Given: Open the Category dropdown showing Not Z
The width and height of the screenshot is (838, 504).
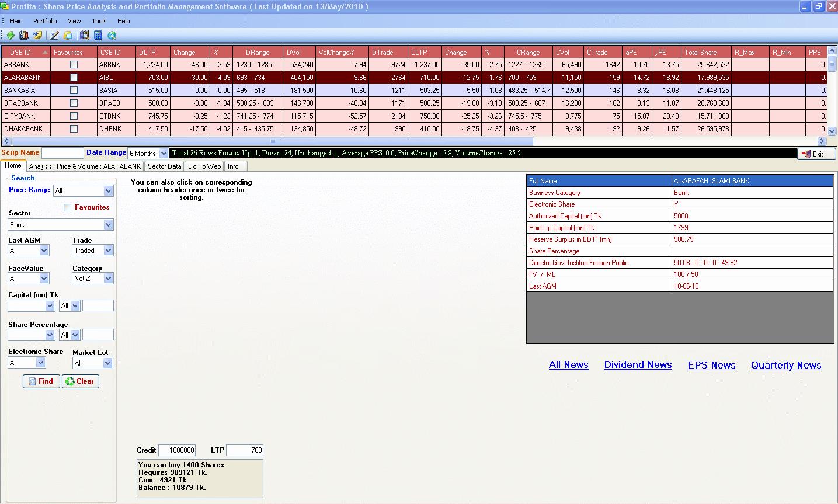Looking at the screenshot, I should pyautogui.click(x=108, y=279).
